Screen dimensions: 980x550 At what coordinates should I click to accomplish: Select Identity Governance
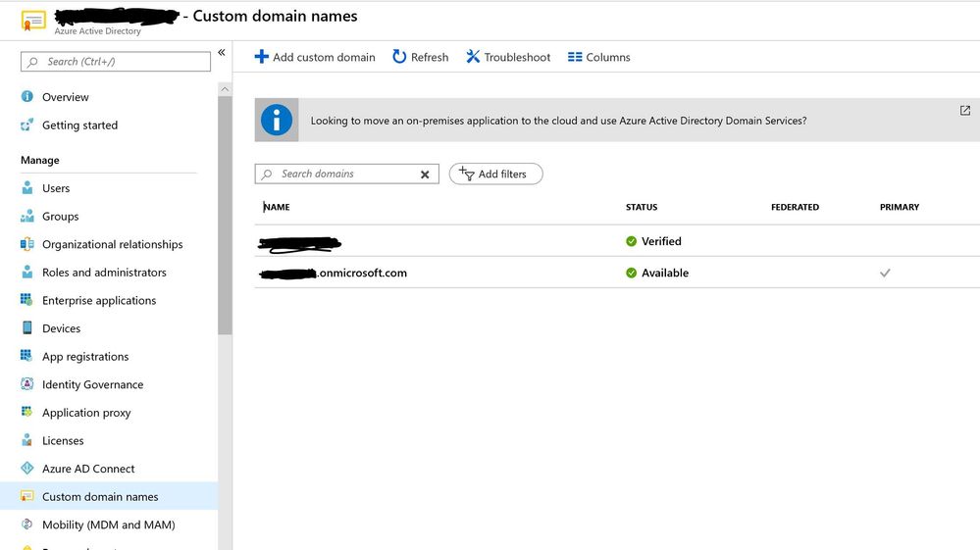pyautogui.click(x=92, y=384)
